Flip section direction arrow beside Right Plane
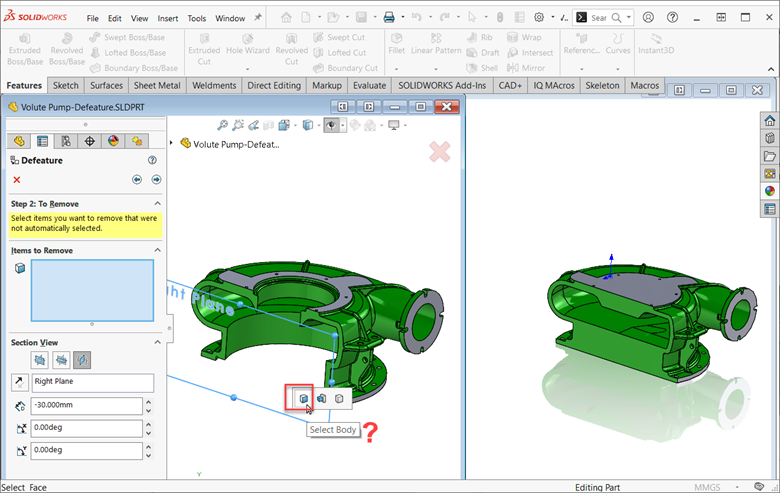This screenshot has width=780, height=493. [19, 383]
